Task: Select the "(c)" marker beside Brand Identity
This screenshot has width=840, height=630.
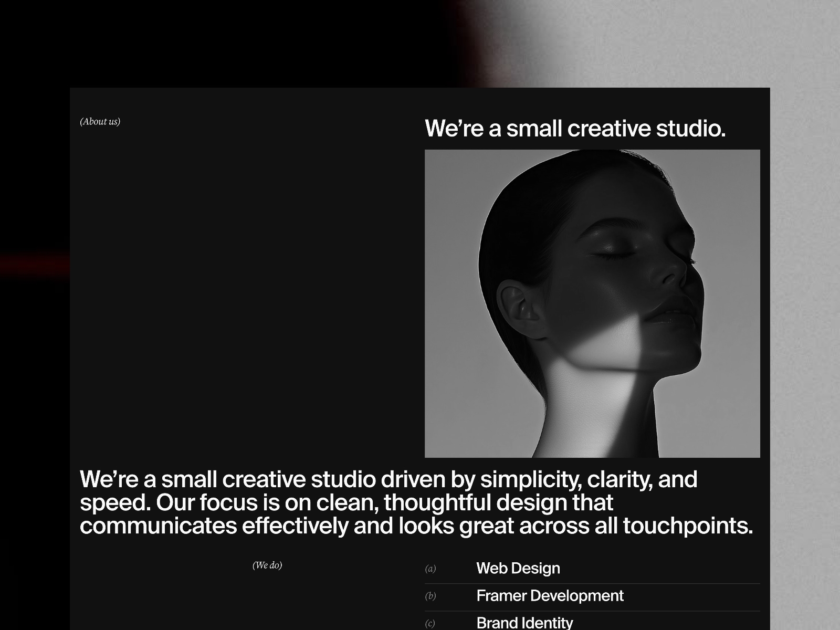Action: 430,624
